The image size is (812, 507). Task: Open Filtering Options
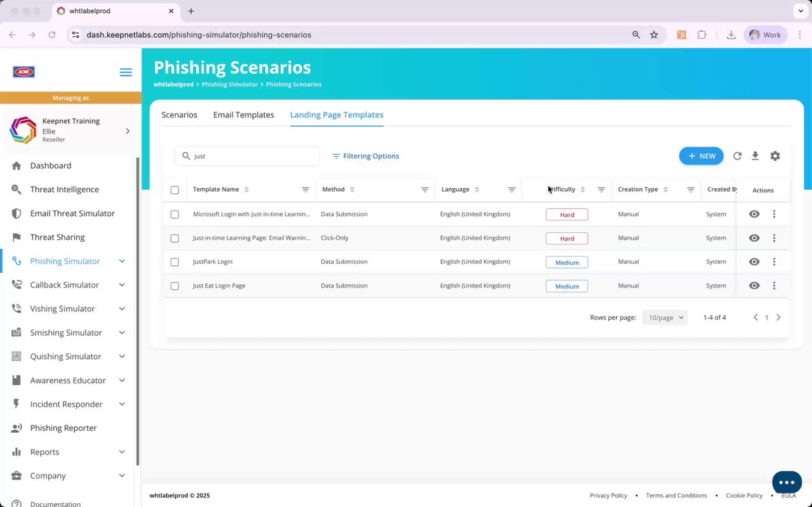pyautogui.click(x=366, y=156)
